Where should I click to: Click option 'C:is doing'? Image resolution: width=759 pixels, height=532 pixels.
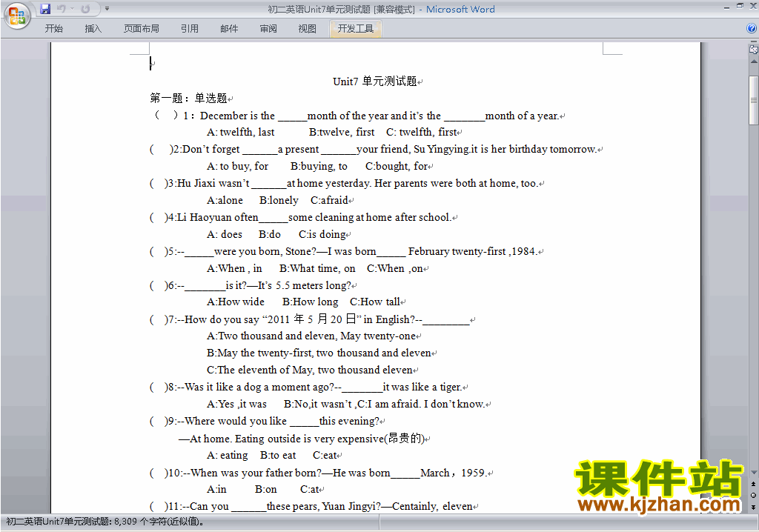[x=322, y=234]
